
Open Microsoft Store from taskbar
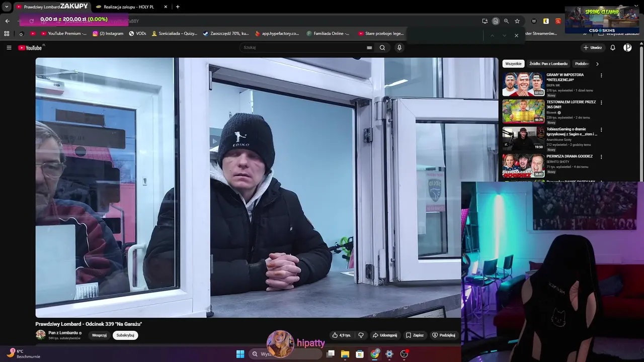(360, 354)
